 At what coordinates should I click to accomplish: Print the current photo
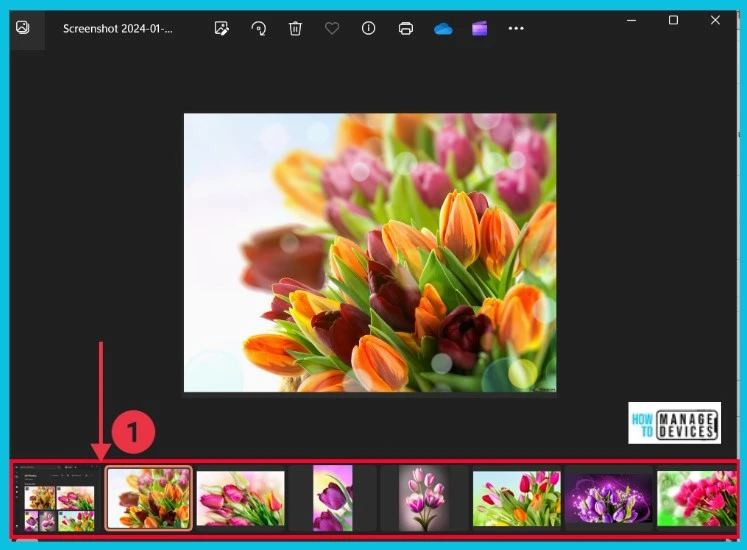coord(406,28)
